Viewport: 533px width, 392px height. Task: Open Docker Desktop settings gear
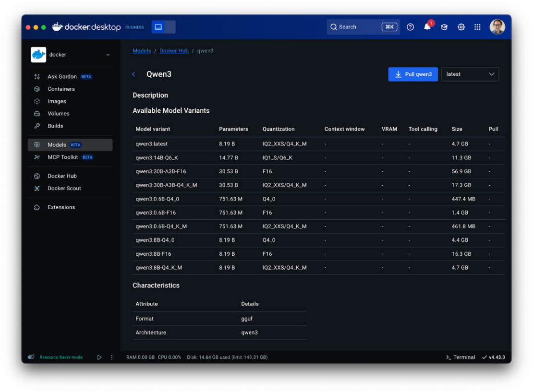[461, 27]
